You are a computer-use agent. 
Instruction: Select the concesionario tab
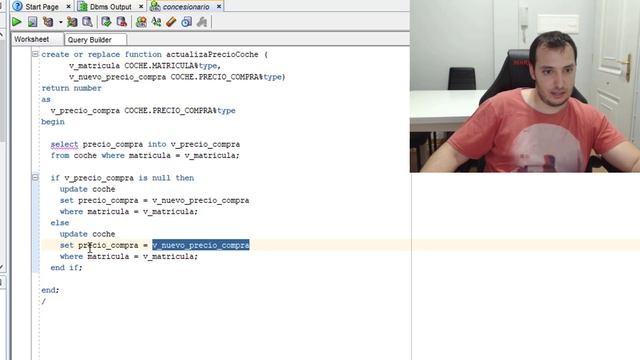coord(186,7)
